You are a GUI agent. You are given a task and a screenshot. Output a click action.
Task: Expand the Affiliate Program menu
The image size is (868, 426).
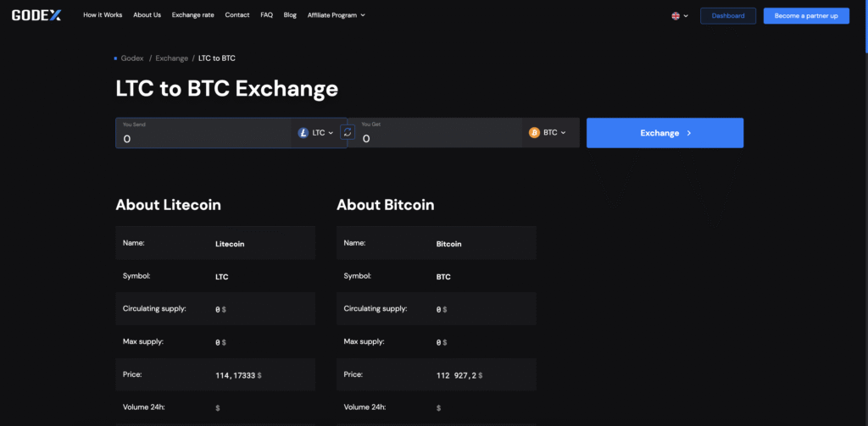336,15
